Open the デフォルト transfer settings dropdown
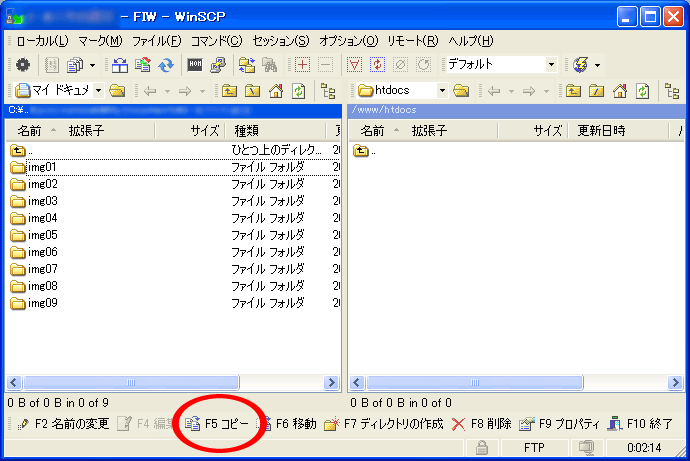 tap(551, 65)
